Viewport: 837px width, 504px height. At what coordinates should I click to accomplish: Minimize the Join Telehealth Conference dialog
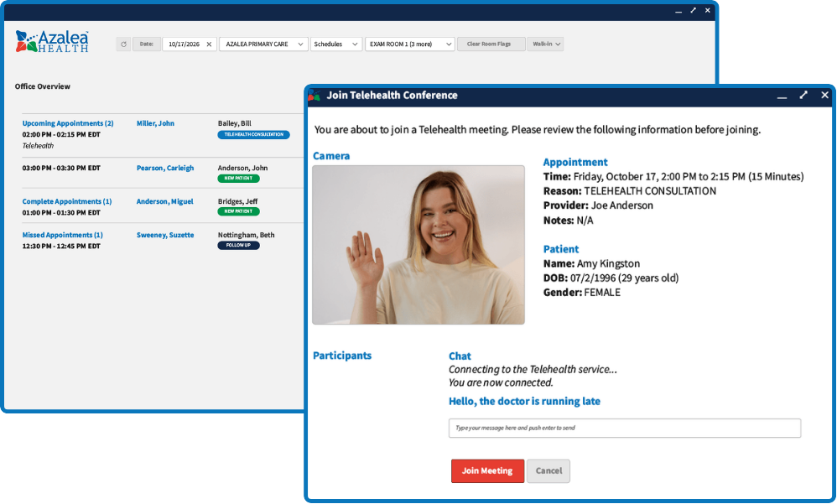click(x=782, y=96)
